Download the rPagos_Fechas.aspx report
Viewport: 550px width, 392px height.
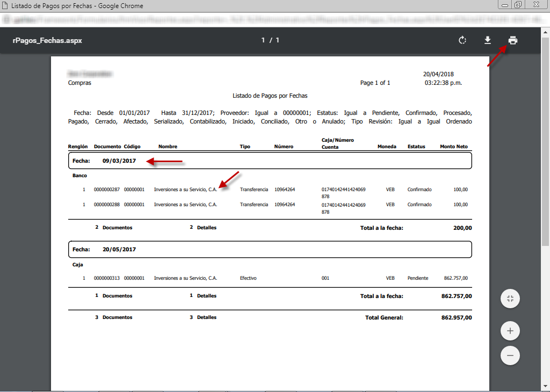[x=488, y=40]
